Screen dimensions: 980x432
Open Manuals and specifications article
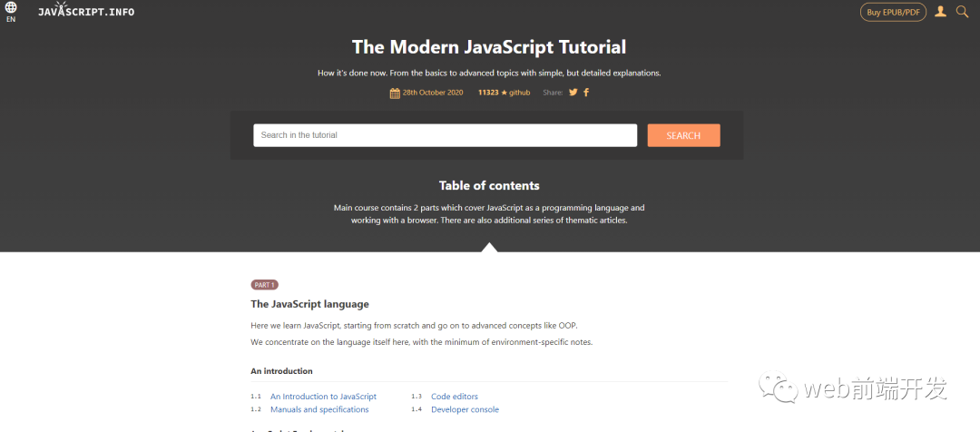[x=319, y=409]
